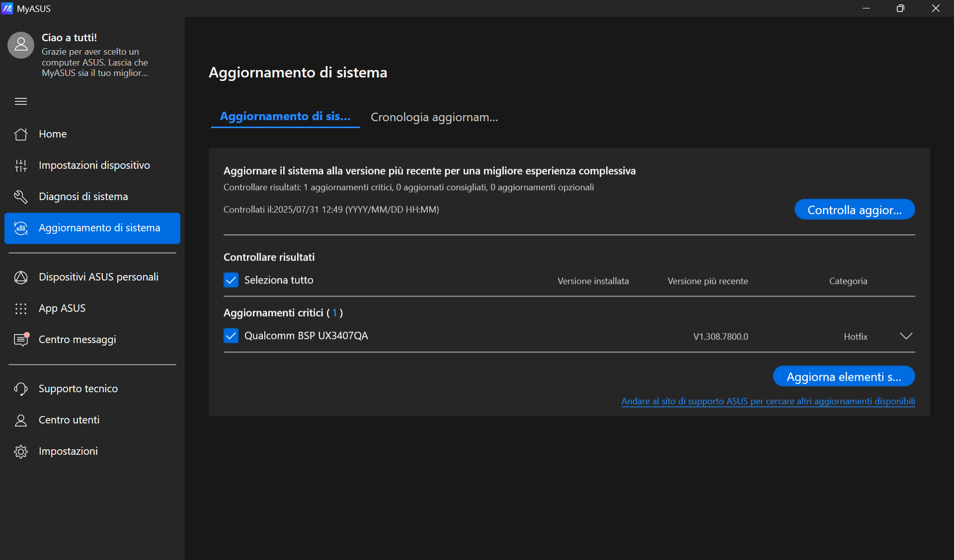Click the App ASUS grid icon

tap(21, 308)
